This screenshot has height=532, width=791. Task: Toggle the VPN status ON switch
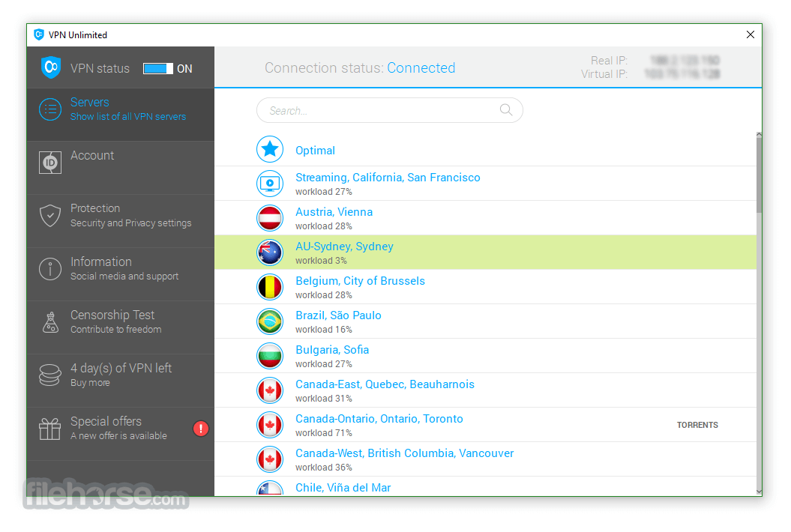tap(158, 69)
